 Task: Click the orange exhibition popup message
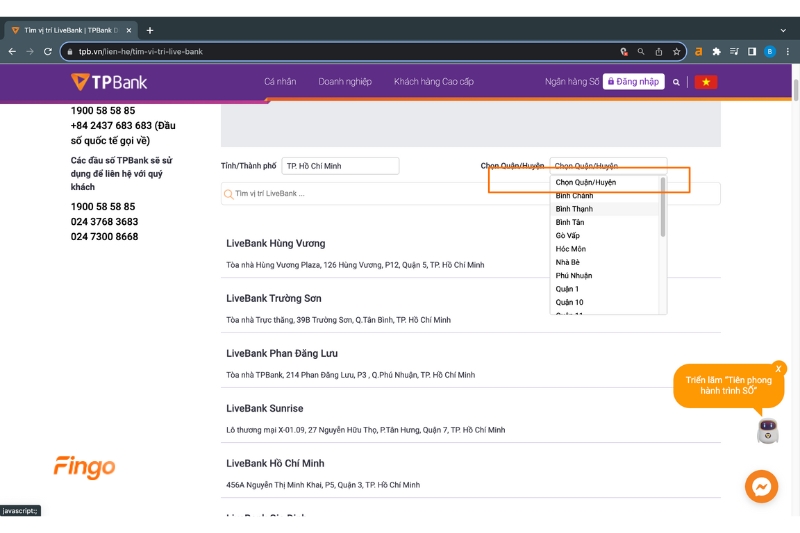tap(729, 386)
